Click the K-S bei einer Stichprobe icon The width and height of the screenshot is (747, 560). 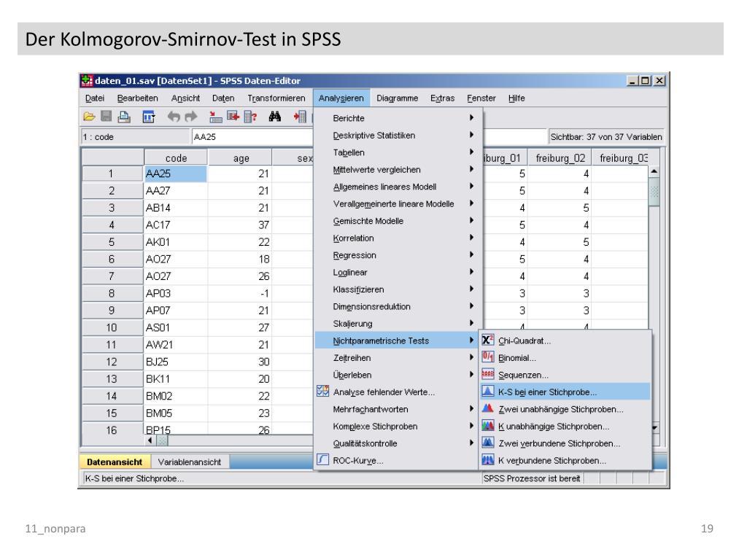tap(488, 392)
